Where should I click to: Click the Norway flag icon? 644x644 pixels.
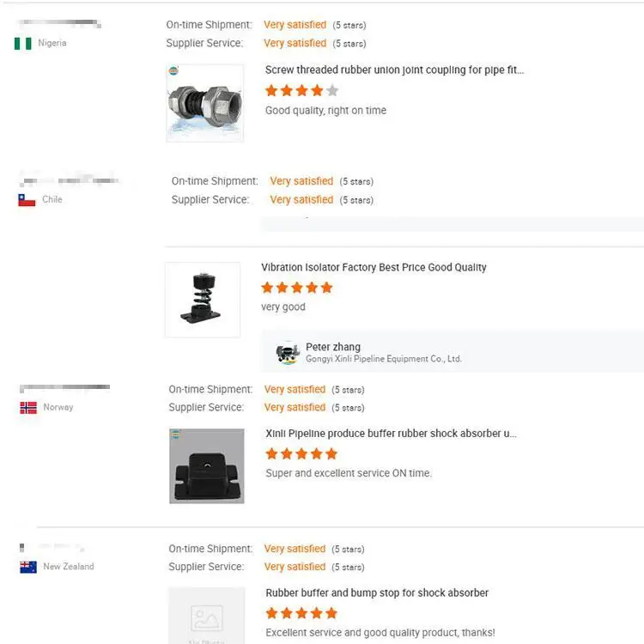pos(28,408)
